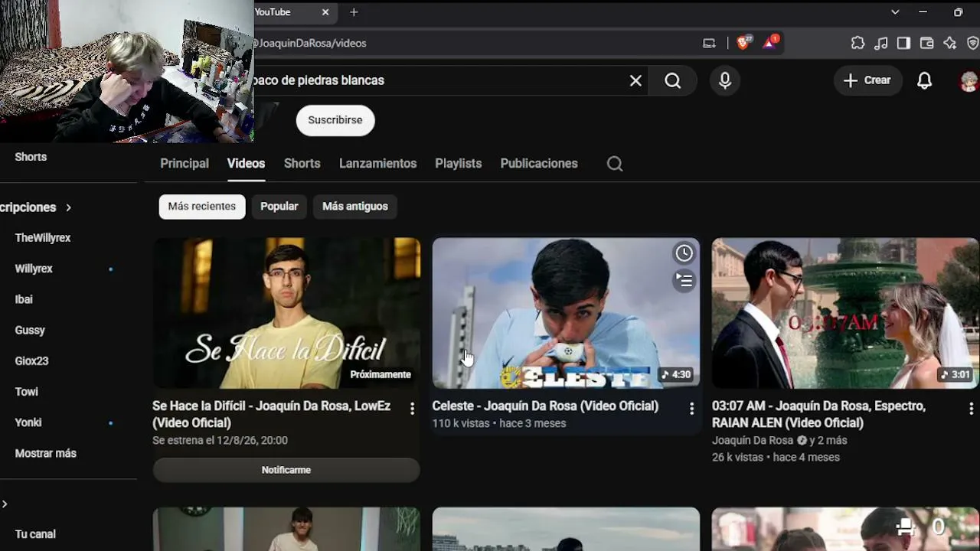The width and height of the screenshot is (980, 551).
Task: Clear the YouTube search box text
Action: pos(635,80)
